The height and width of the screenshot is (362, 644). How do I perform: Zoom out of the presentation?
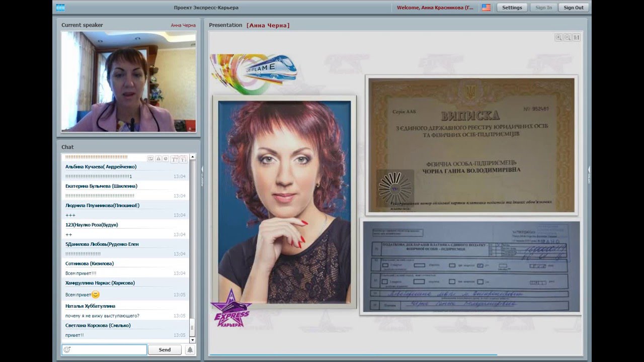pos(568,38)
